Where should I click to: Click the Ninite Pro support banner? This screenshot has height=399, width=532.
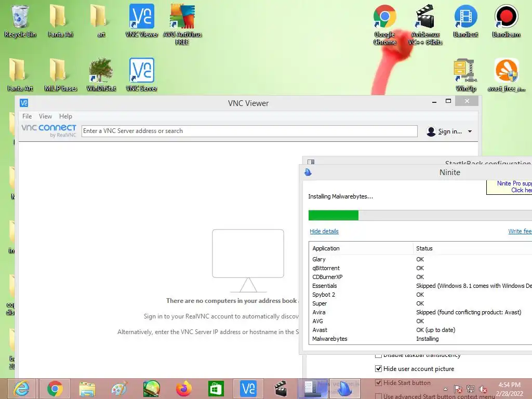pyautogui.click(x=509, y=187)
